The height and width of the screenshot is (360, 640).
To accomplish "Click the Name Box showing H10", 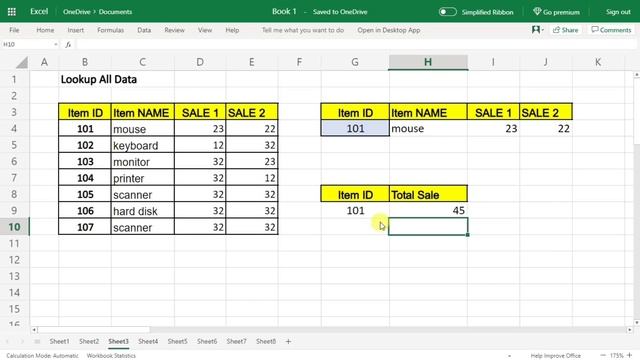I will coord(27,44).
